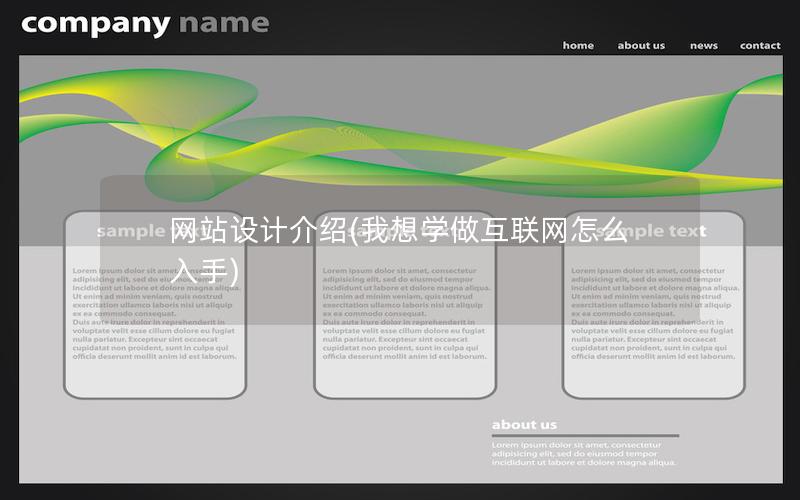Click the Chinese title overlay 网站设计介绍
Screen dimensions: 800x500
398,250
